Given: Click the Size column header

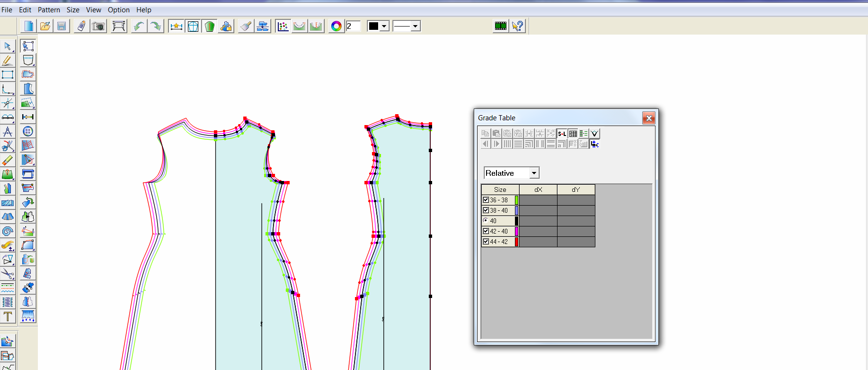Looking at the screenshot, I should tap(500, 190).
